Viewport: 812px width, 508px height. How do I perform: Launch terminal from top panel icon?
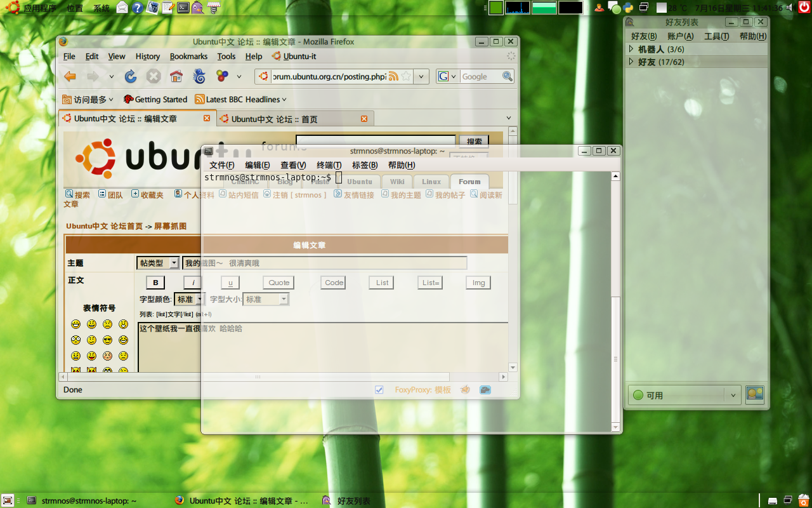point(183,8)
